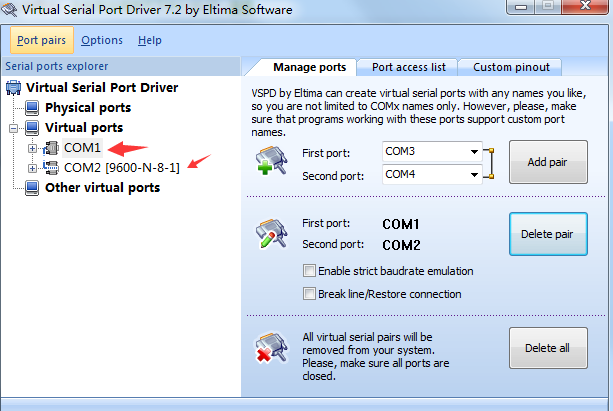This screenshot has width=613, height=411.
Task: Click the Virtual Serial Port Driver root icon
Action: pos(13,88)
